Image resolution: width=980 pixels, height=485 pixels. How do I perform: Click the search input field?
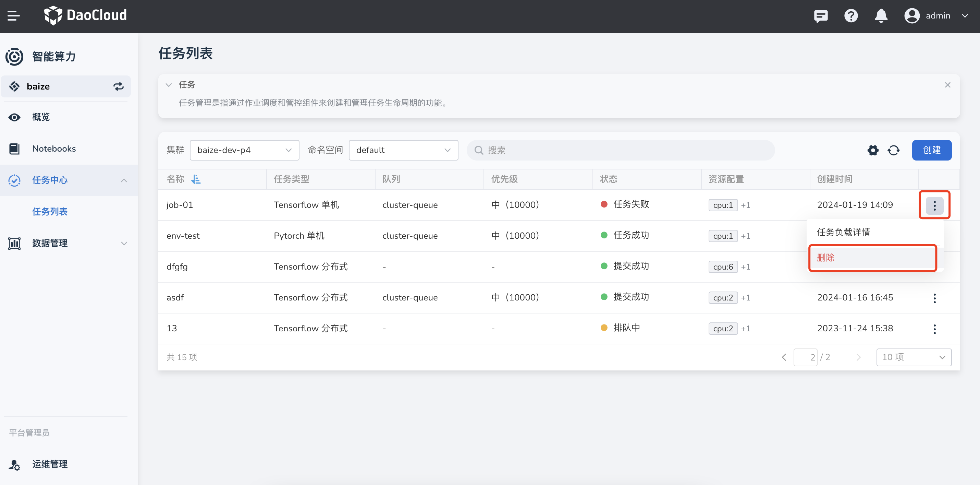[620, 150]
